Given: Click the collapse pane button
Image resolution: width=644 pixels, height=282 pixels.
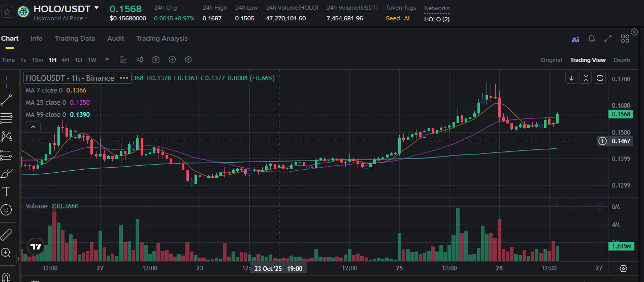Looking at the screenshot, I should coord(586,78).
